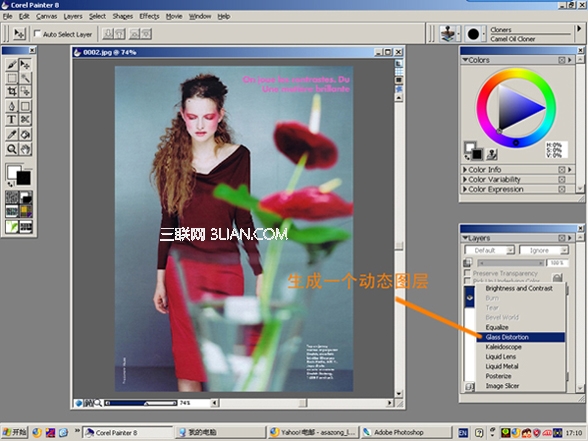Open the brush selector flyout arrow
Viewport: 588px width, 441px height.
coord(579,29)
